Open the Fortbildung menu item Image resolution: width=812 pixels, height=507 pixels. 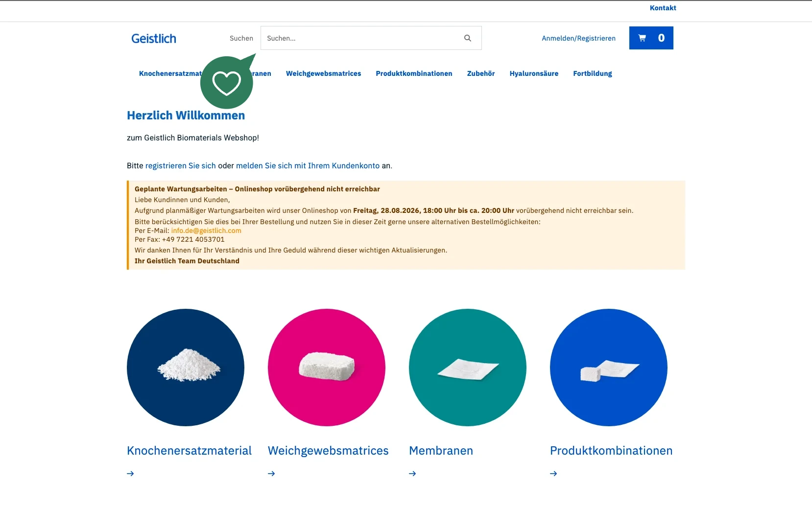tap(593, 73)
